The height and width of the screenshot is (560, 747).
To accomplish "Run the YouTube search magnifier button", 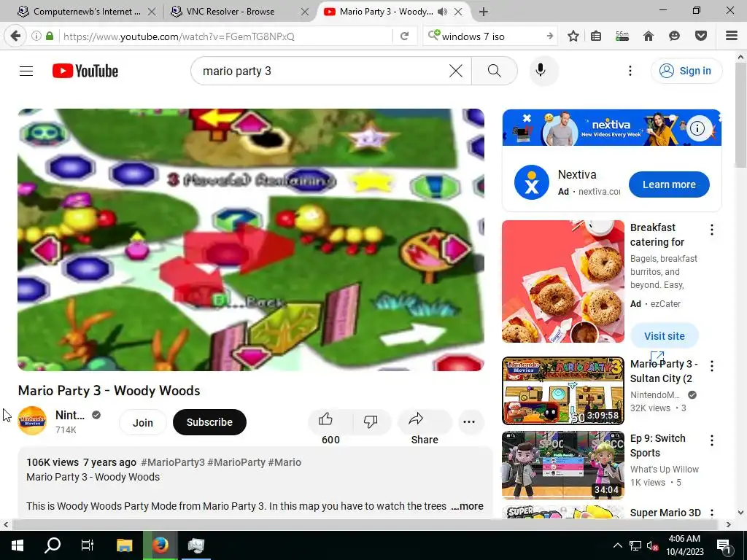I will click(494, 71).
